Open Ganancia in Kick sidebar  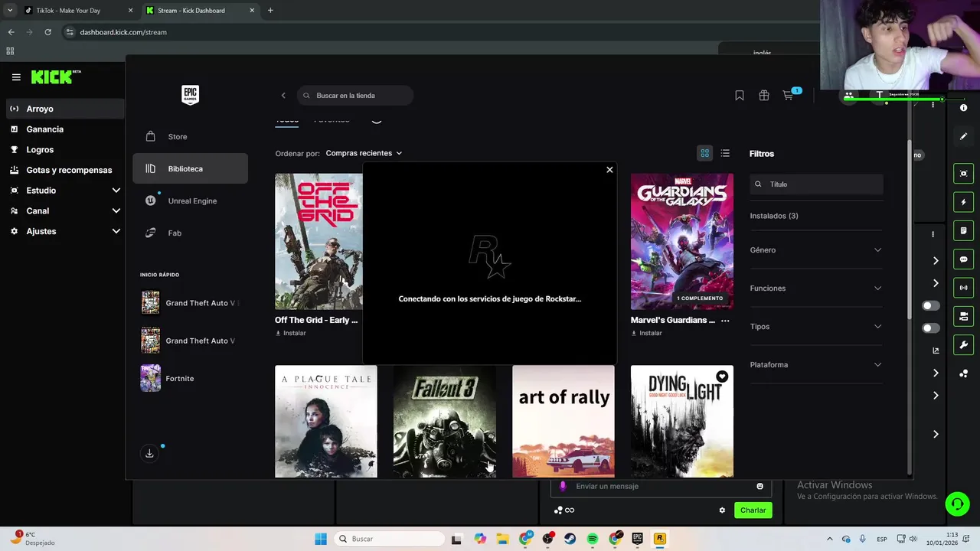point(64,129)
